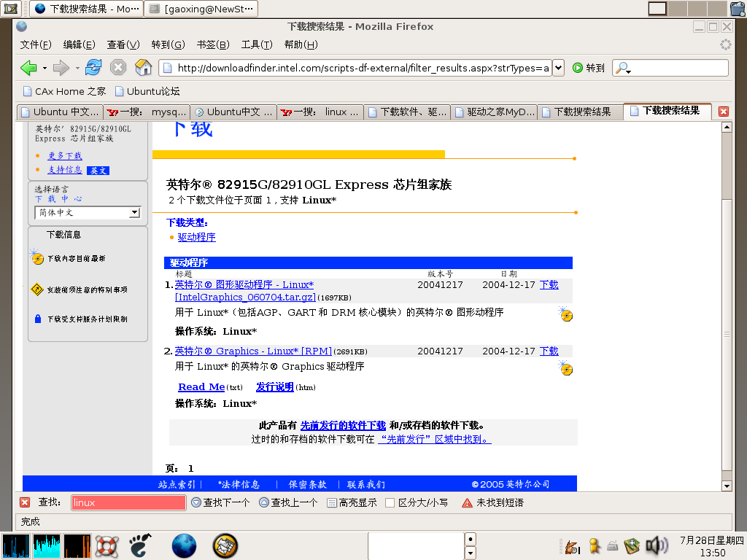Reload the page with refresh icon
This screenshot has height=560, width=747.
pos(93,67)
